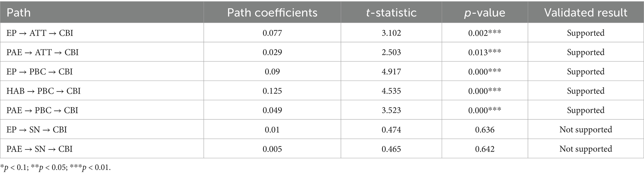644x175 pixels.
Task: Click the PAE → SN → CBI path cell
Action: 40,149
